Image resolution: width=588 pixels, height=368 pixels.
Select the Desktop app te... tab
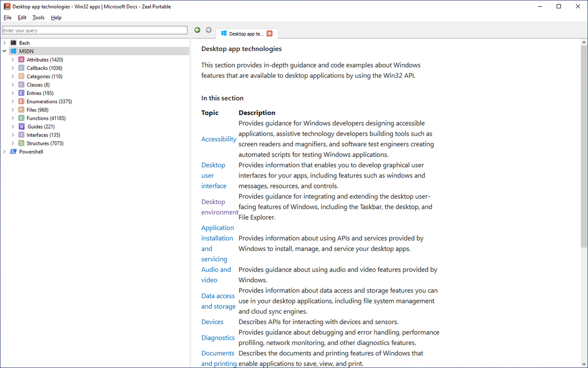coord(246,34)
